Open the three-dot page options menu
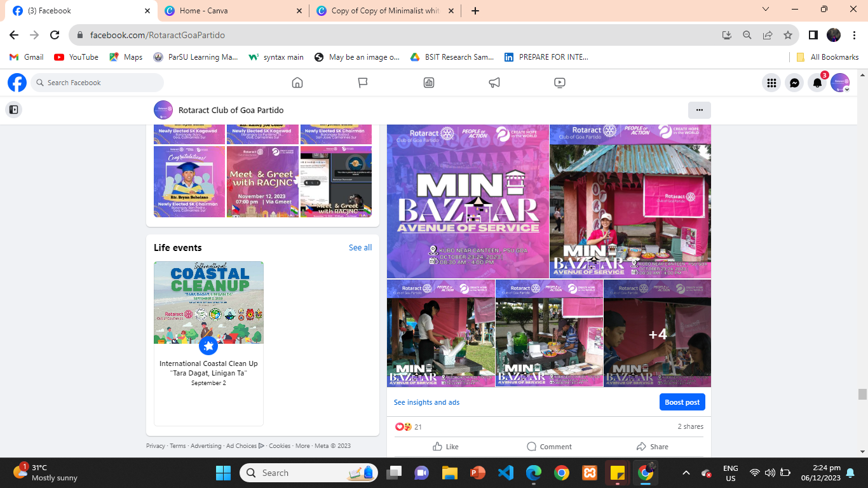This screenshot has height=488, width=868. tap(700, 110)
